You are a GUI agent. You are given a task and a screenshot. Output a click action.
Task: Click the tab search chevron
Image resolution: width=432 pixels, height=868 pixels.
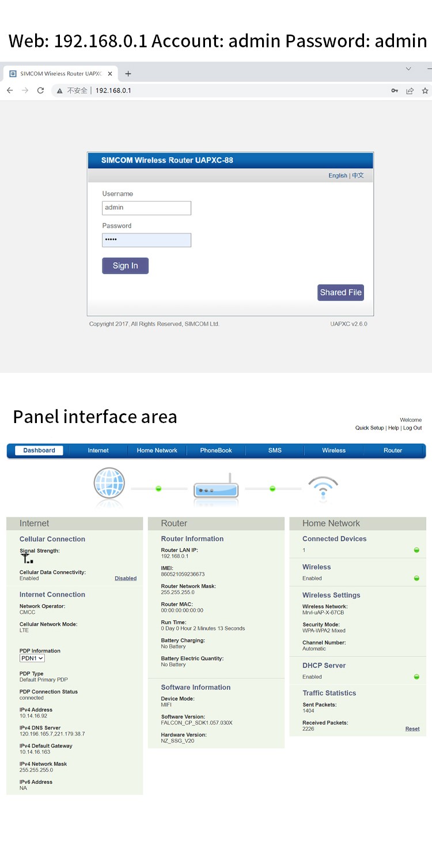pyautogui.click(x=408, y=69)
